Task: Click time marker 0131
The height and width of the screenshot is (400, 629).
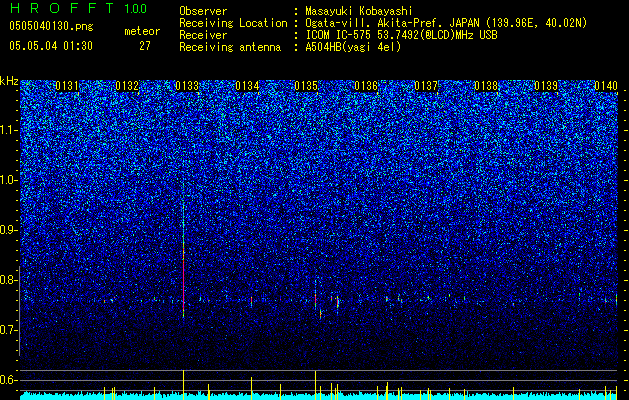Action: (x=67, y=86)
